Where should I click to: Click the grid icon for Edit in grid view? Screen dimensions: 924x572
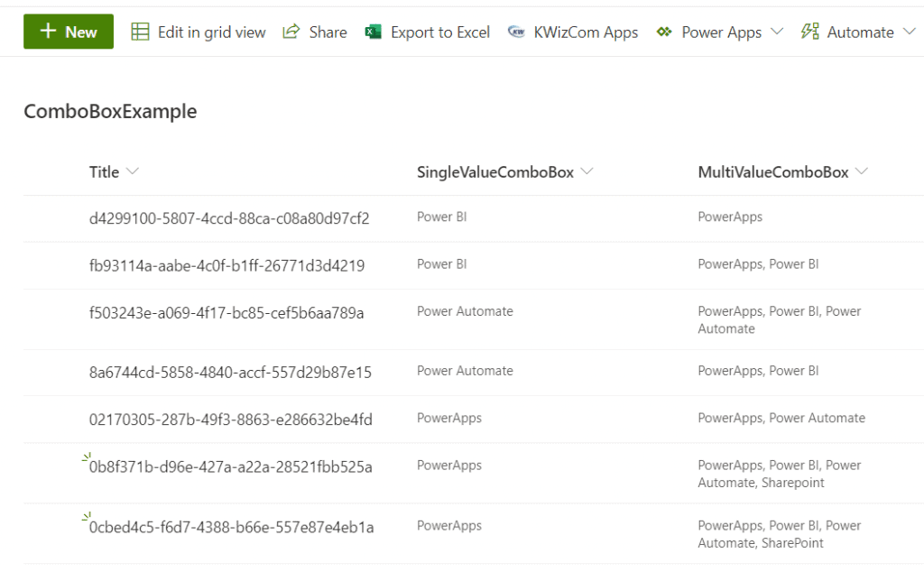click(140, 32)
